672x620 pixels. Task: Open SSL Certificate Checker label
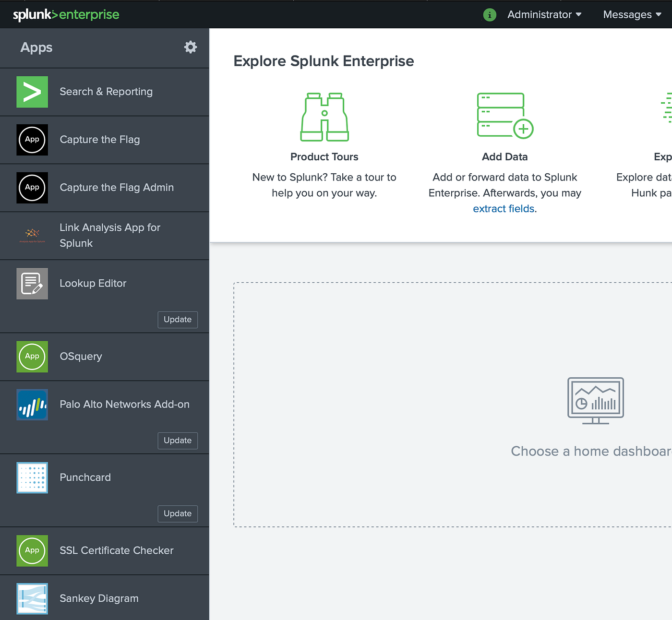[x=117, y=550]
